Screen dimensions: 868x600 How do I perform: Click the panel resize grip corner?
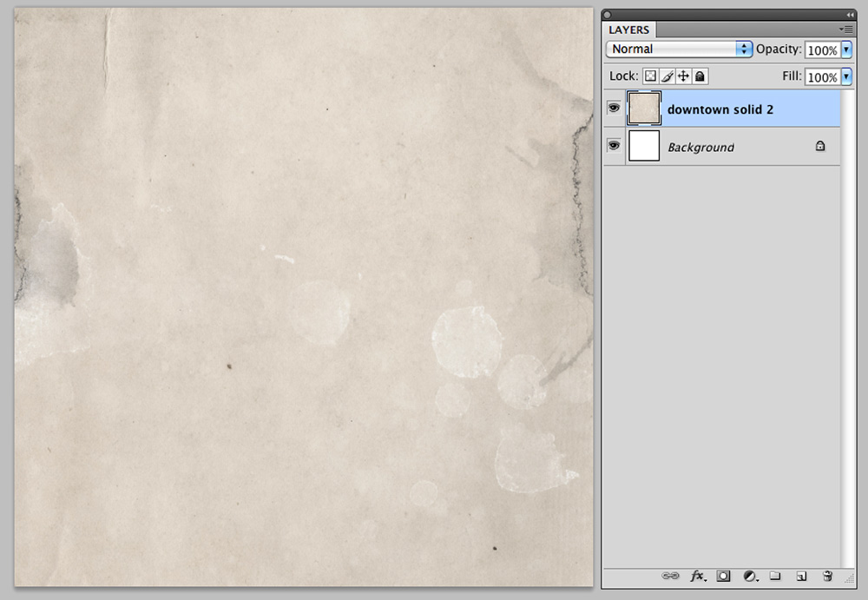coord(849,579)
